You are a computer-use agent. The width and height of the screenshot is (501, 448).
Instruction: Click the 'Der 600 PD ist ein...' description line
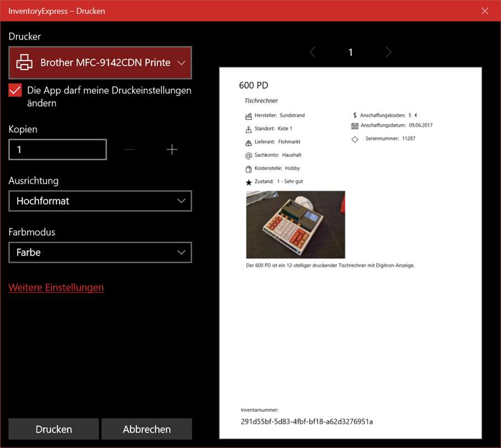pyautogui.click(x=330, y=265)
